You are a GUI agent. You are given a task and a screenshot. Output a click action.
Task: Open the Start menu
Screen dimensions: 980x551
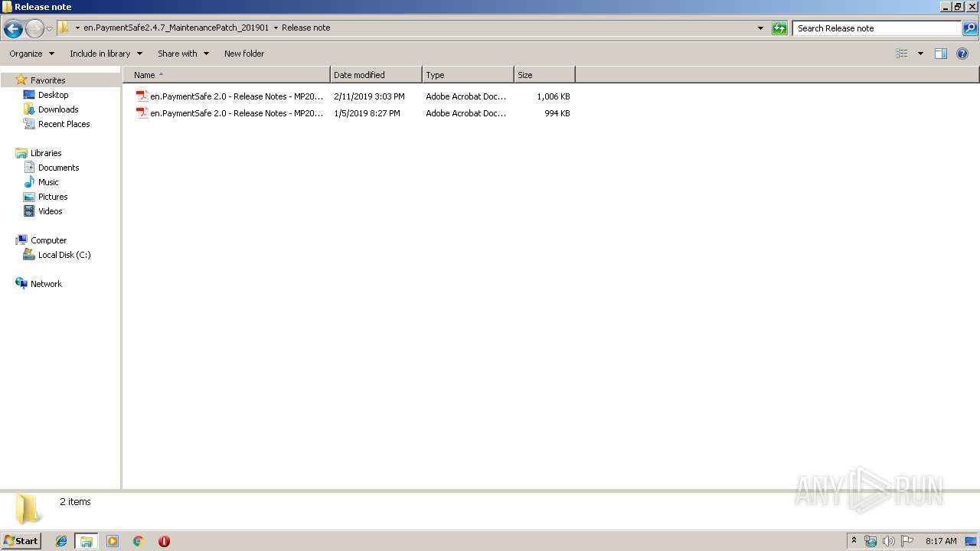(21, 540)
